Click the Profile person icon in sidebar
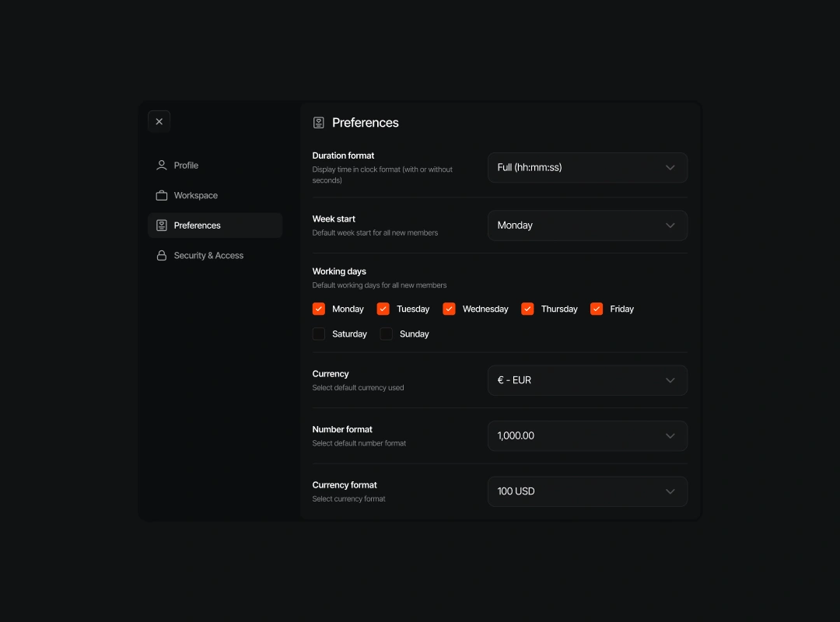 pos(162,166)
